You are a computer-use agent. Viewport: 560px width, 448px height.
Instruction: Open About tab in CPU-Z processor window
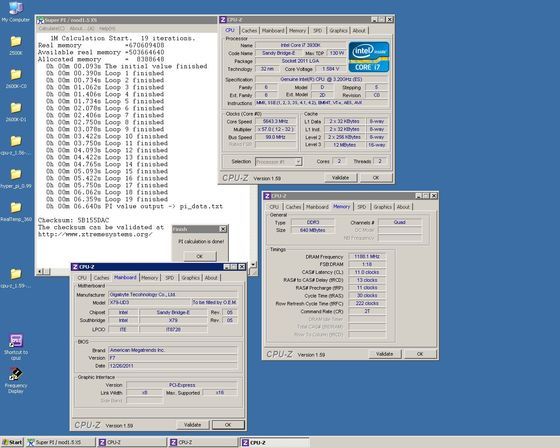[359, 31]
